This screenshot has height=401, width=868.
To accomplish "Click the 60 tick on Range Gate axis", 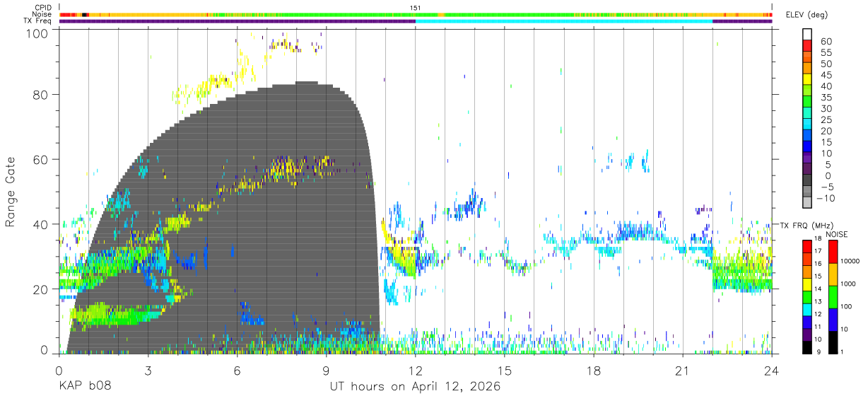I will point(41,159).
